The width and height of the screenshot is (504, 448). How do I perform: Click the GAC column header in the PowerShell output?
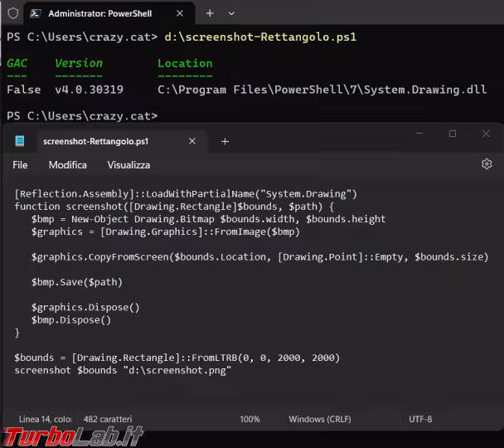click(x=17, y=63)
